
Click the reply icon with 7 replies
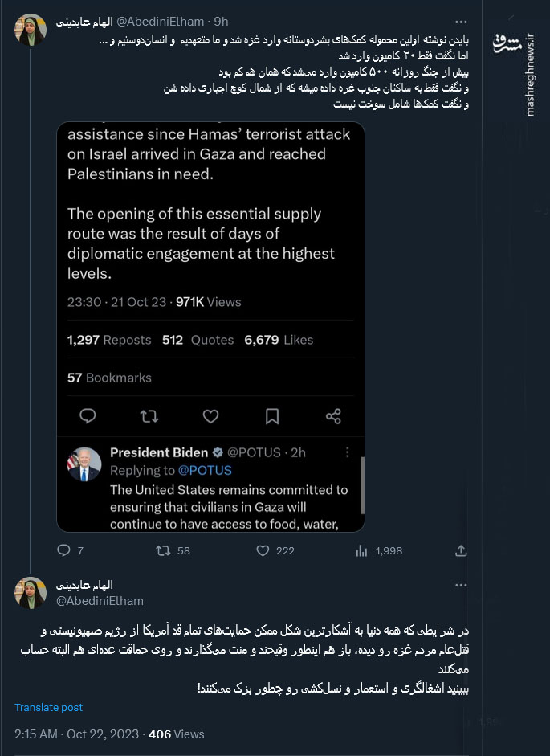(65, 551)
